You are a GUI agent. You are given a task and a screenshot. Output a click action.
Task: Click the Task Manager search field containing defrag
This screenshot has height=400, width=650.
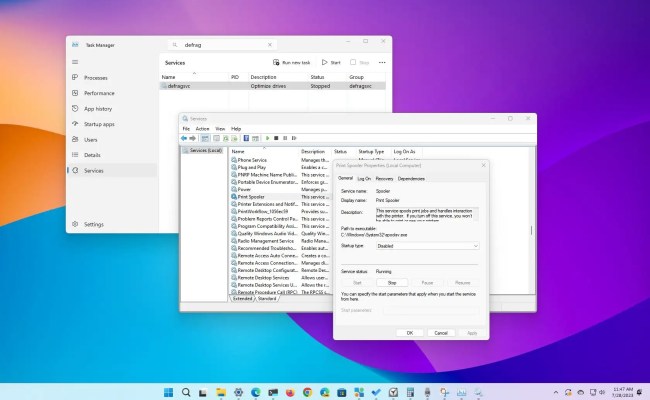(x=223, y=45)
